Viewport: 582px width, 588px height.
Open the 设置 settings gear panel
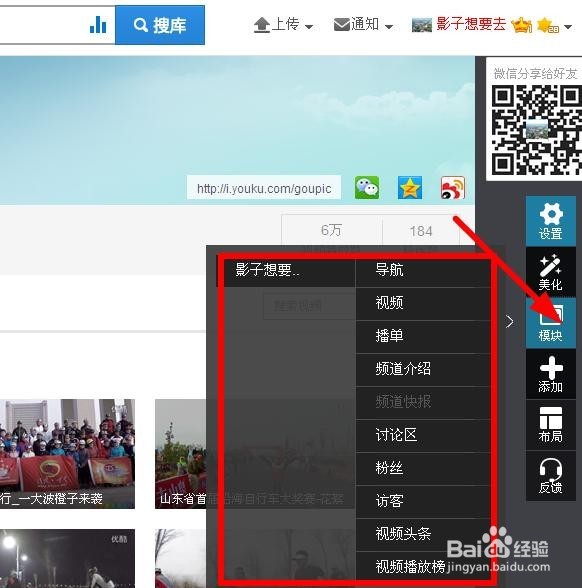(550, 221)
